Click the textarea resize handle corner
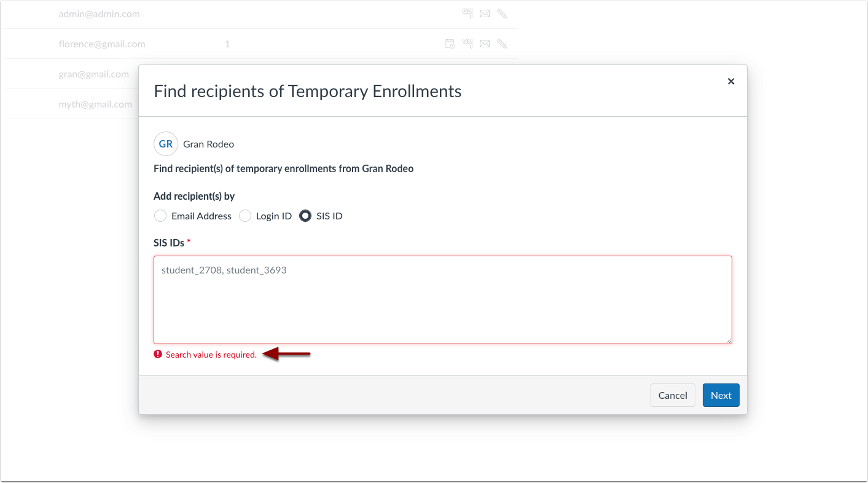Image resolution: width=868 pixels, height=483 pixels. (x=729, y=340)
